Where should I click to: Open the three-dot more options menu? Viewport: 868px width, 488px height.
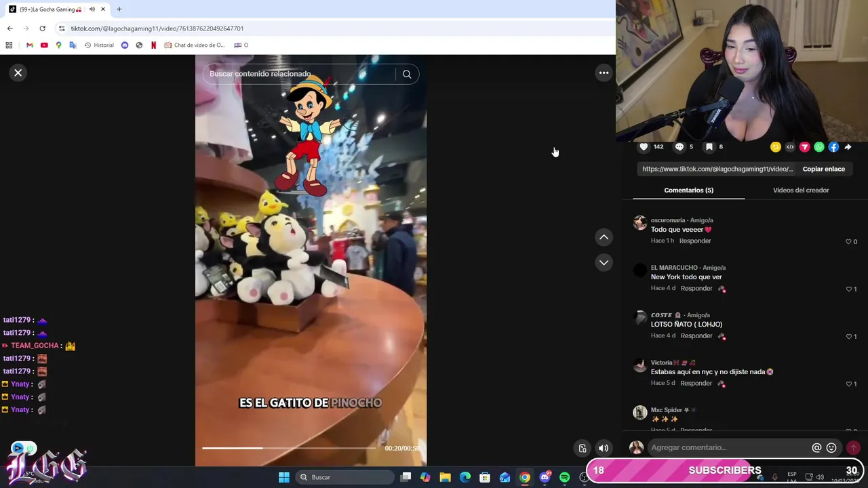[604, 73]
